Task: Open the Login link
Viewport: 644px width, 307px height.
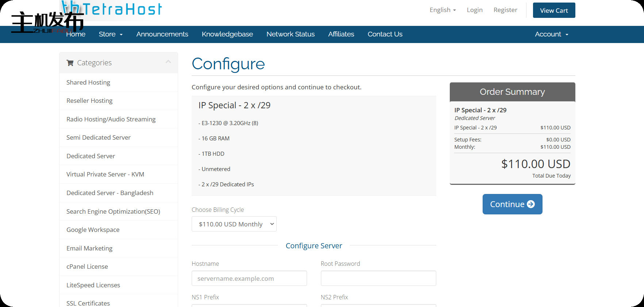Action: (x=475, y=10)
